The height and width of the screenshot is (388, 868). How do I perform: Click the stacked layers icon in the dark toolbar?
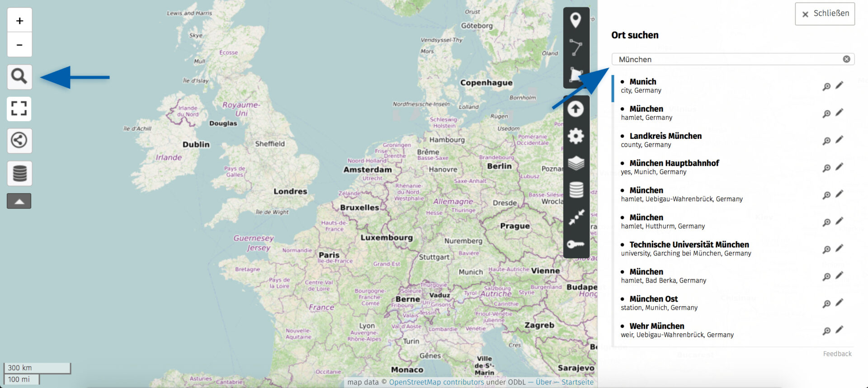(576, 163)
